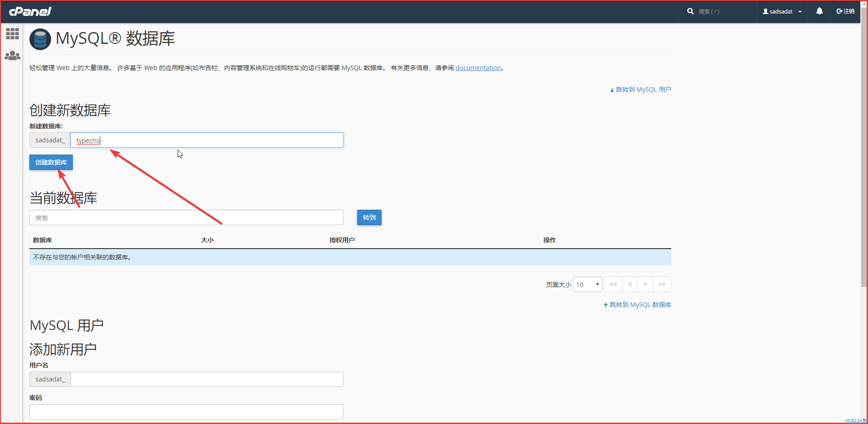The width and height of the screenshot is (868, 424).
Task: Open the User Manager people icon
Action: point(12,56)
